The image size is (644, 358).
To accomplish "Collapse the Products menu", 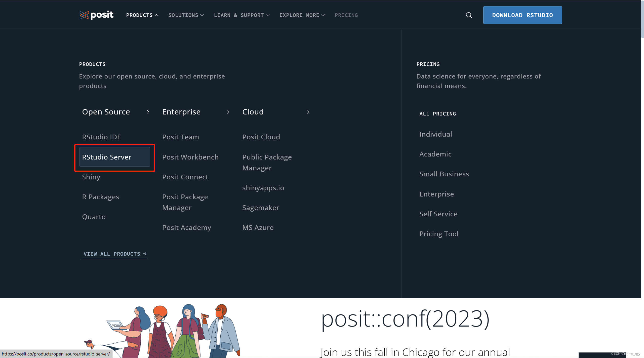I will click(142, 15).
